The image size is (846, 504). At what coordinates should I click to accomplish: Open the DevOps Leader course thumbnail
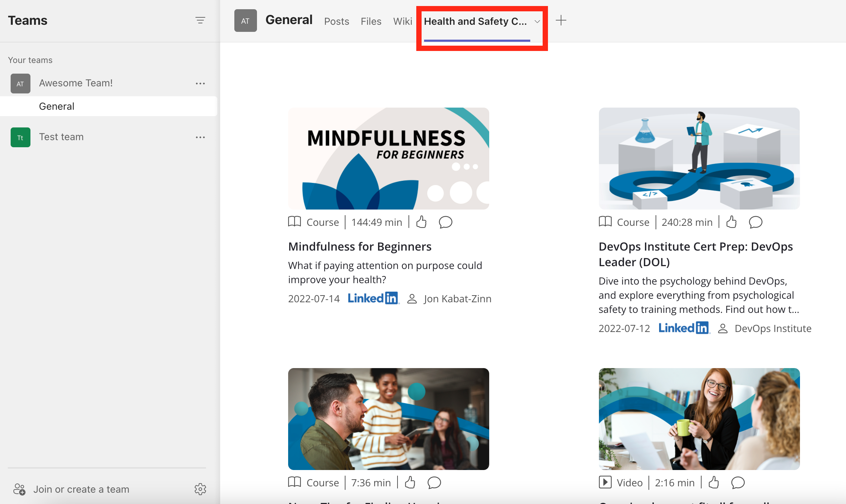[x=699, y=158]
